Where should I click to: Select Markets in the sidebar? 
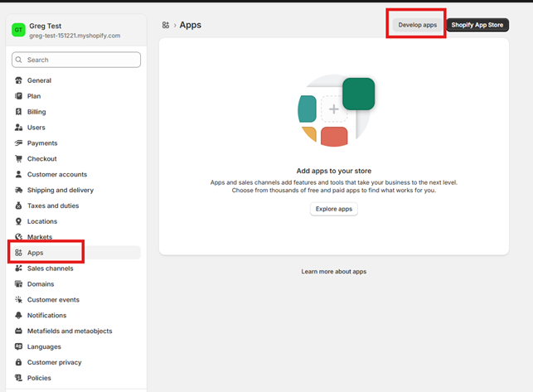click(76, 237)
